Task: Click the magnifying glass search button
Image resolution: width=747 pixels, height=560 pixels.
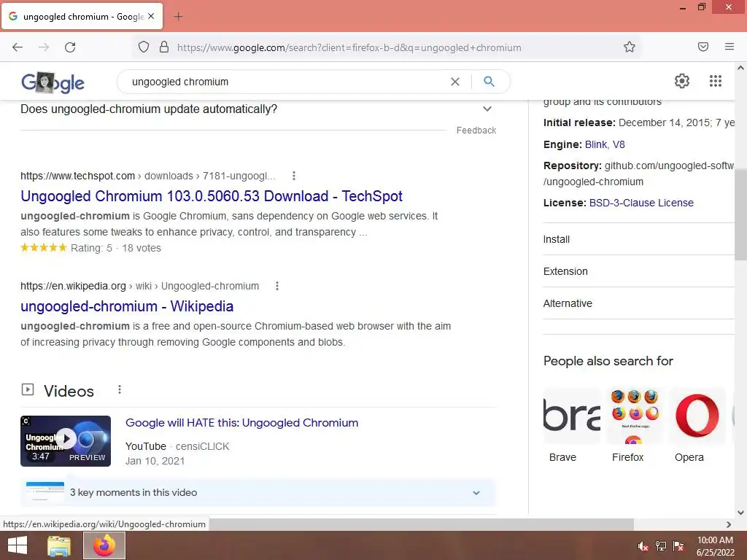Action: click(489, 82)
